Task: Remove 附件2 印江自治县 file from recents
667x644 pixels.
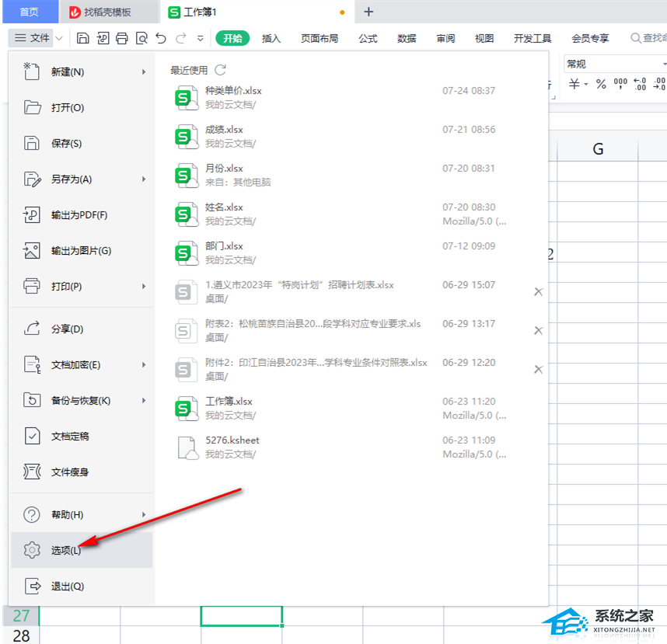Action: tap(539, 370)
